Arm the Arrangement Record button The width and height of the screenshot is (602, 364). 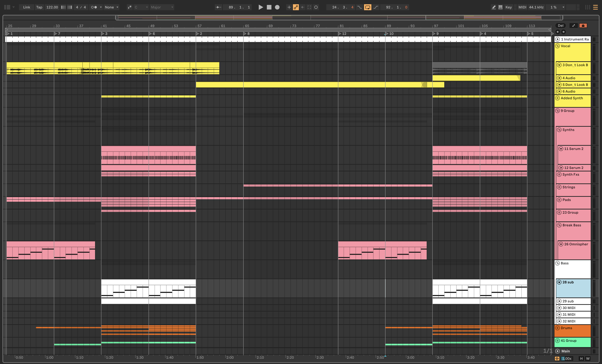click(277, 7)
